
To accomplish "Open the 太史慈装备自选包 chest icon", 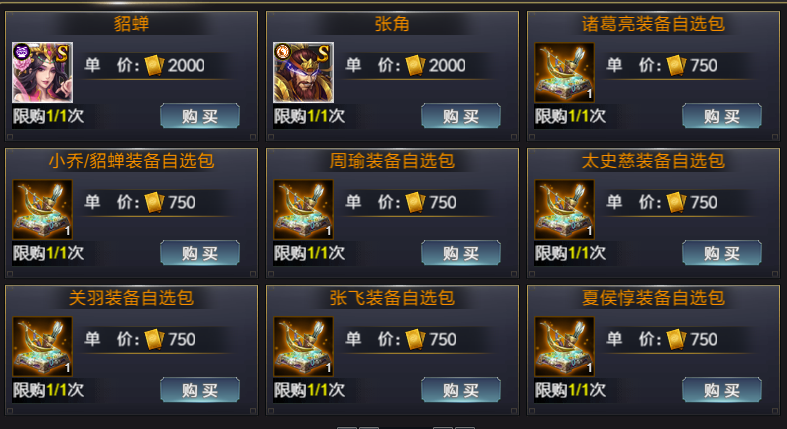I will [x=565, y=209].
